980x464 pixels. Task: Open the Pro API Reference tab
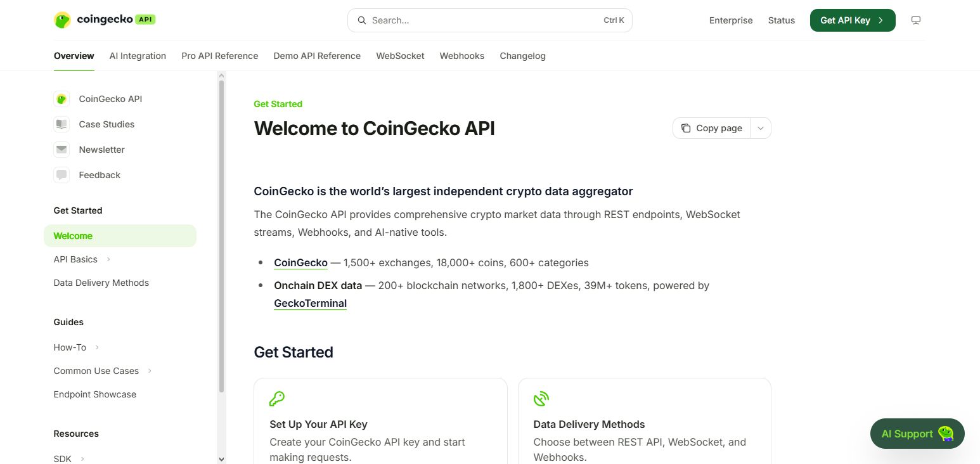tap(220, 56)
